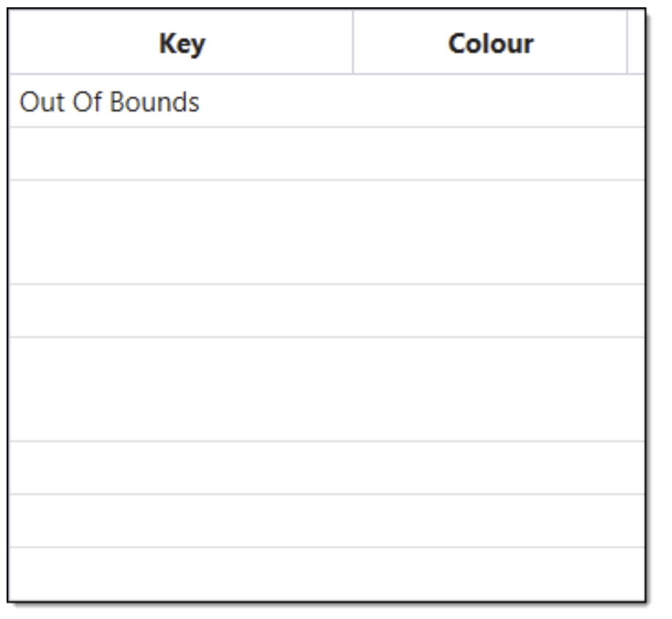This screenshot has height=619, width=672.
Task: Select the "Out Of Bounds" key text
Action: 110,102
